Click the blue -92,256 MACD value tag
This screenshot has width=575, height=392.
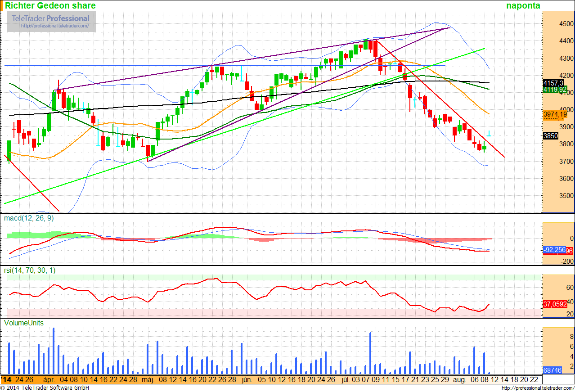pos(554,250)
